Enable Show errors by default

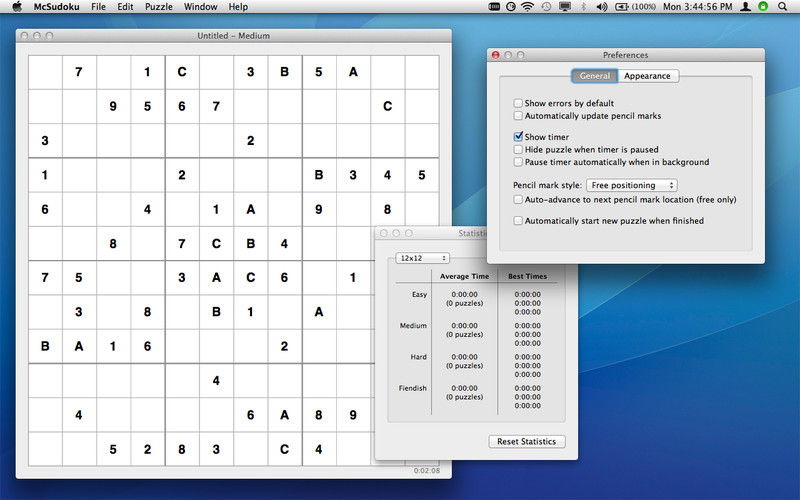pyautogui.click(x=518, y=103)
